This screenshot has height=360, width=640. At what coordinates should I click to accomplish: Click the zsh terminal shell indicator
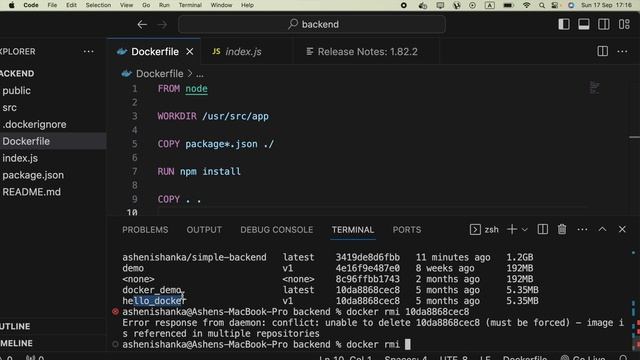pos(484,230)
